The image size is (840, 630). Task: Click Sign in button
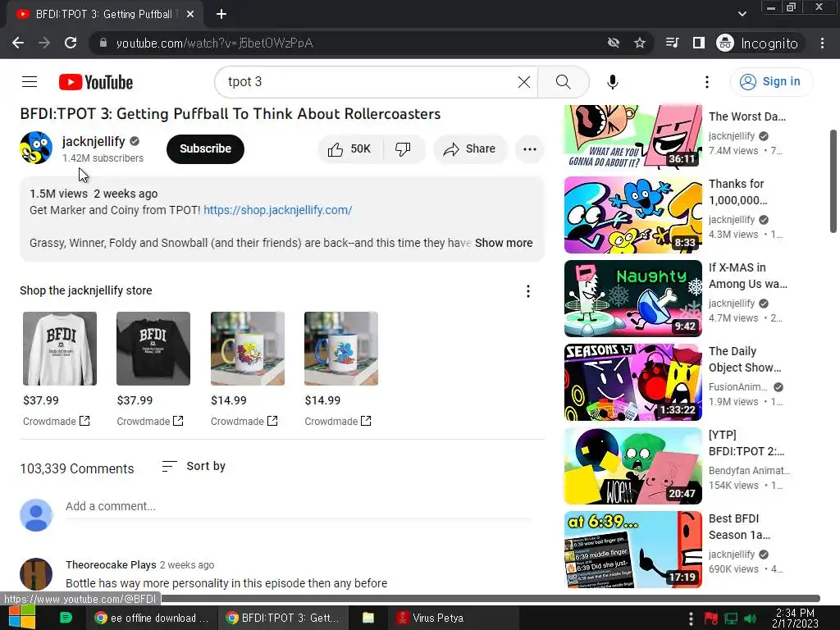[x=771, y=82]
